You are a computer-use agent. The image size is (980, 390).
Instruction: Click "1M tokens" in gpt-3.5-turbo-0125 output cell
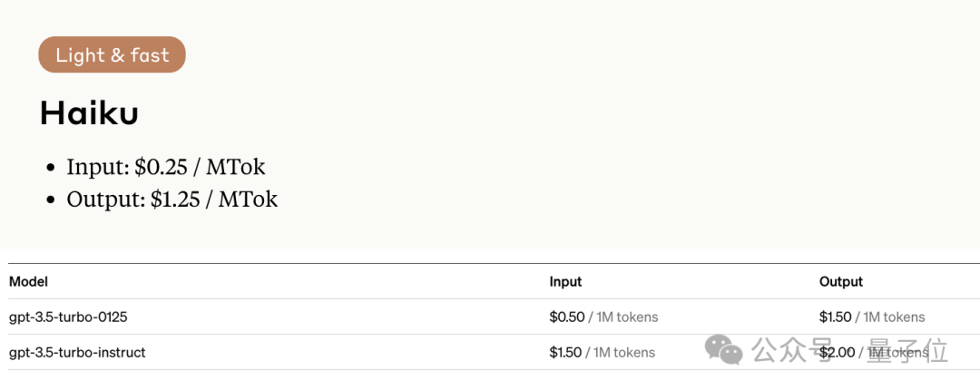pos(894,317)
